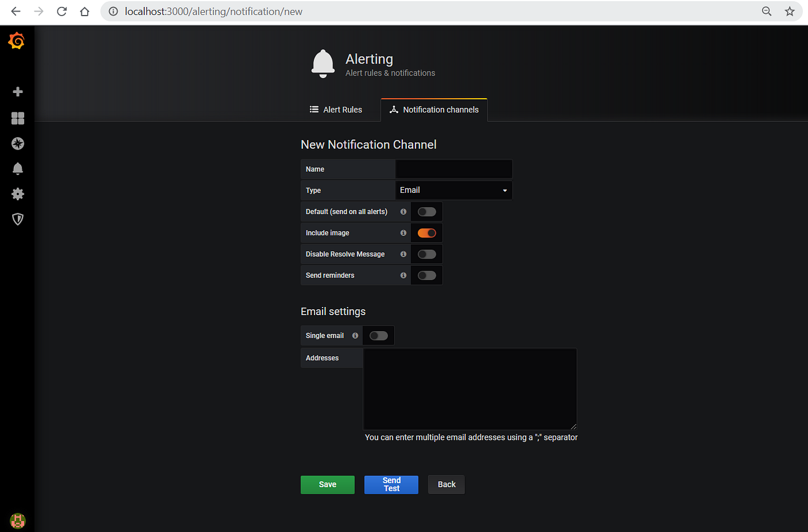Bookmark this page with the star icon
The image size is (808, 532).
790,12
